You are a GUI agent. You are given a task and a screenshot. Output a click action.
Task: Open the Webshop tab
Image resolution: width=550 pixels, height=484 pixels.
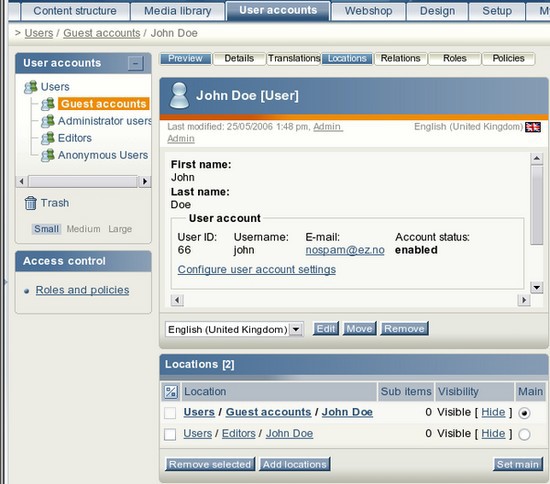[368, 11]
